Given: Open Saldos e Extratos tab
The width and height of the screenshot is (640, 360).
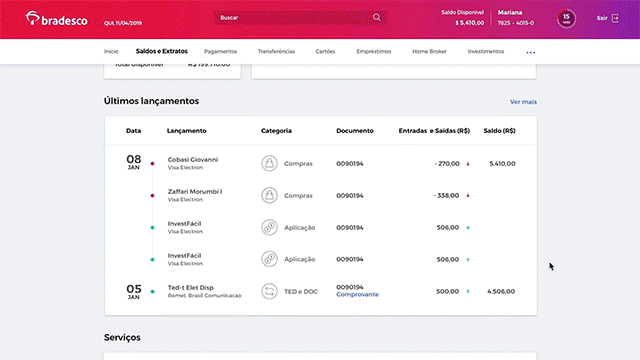Looking at the screenshot, I should coord(162,51).
